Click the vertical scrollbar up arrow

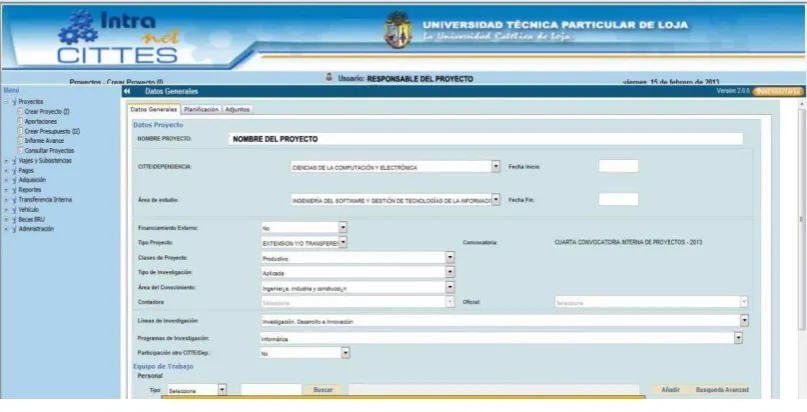coord(802,104)
